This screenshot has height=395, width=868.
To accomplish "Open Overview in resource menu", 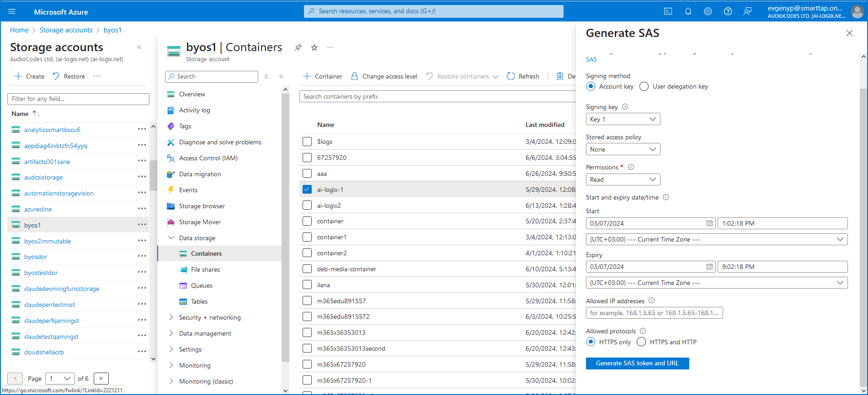I will [x=192, y=94].
